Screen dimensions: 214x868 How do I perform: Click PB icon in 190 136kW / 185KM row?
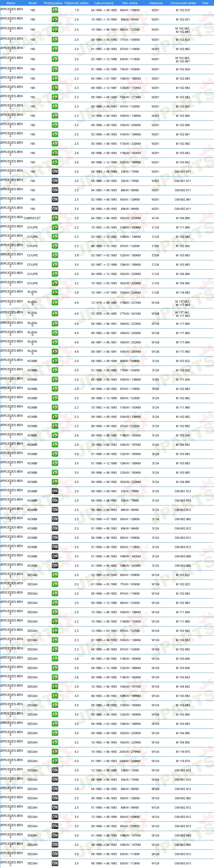coord(55,79)
